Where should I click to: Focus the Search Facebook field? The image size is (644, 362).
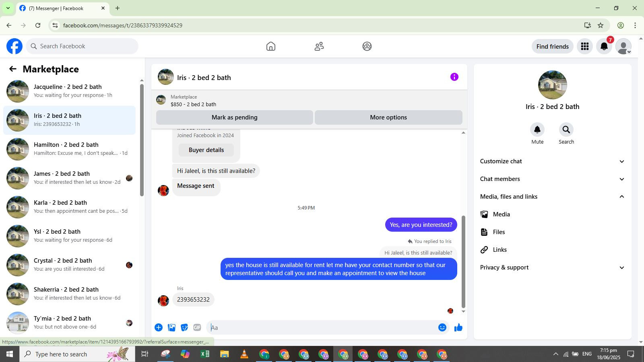pyautogui.click(x=82, y=46)
